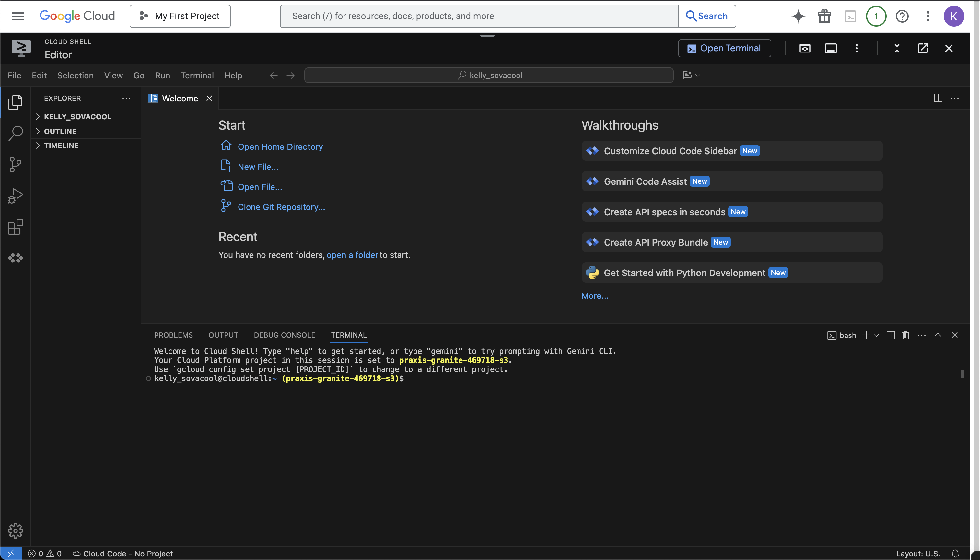Toggle the web preview icon

coord(805,49)
